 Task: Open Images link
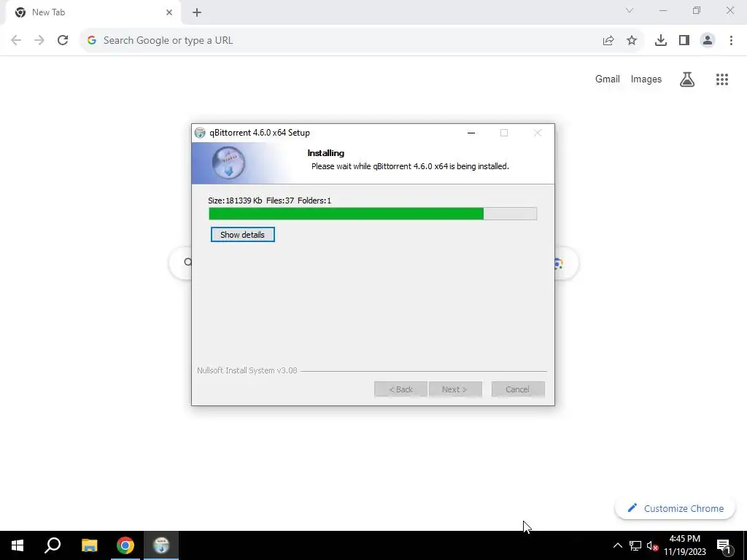(x=646, y=79)
